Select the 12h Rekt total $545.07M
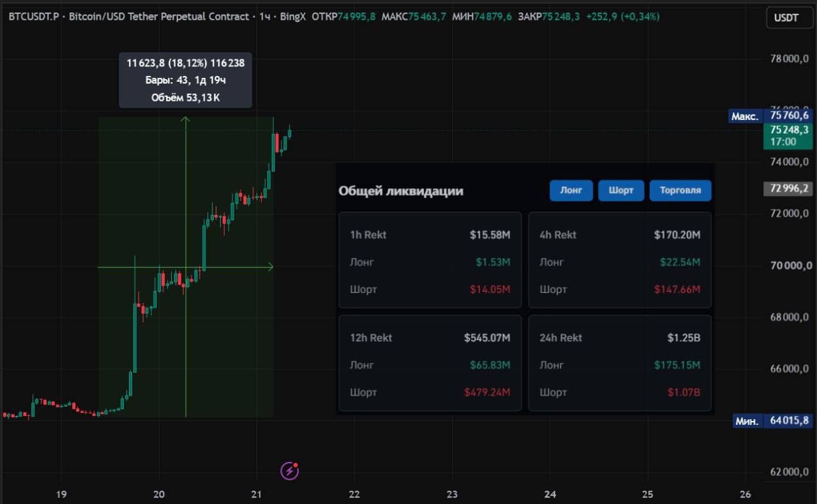 click(x=487, y=337)
